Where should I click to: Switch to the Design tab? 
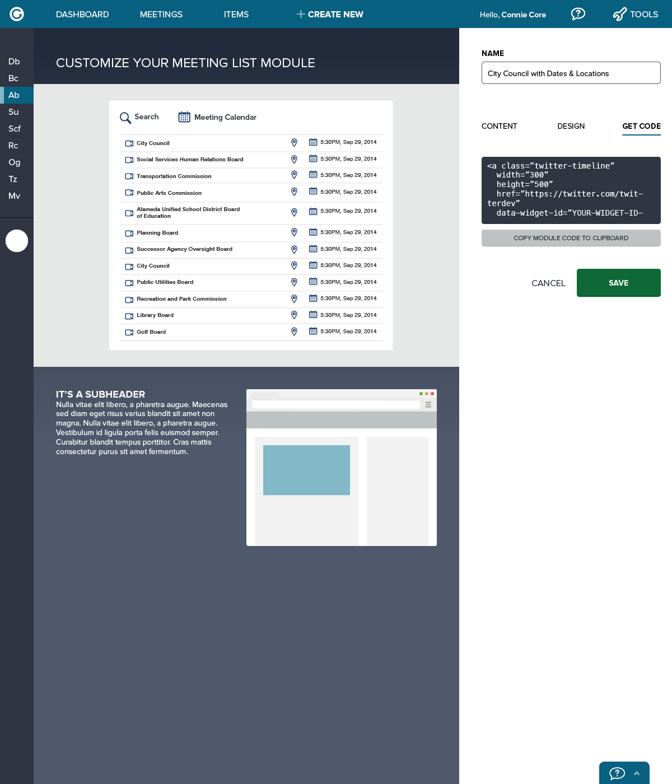point(571,126)
